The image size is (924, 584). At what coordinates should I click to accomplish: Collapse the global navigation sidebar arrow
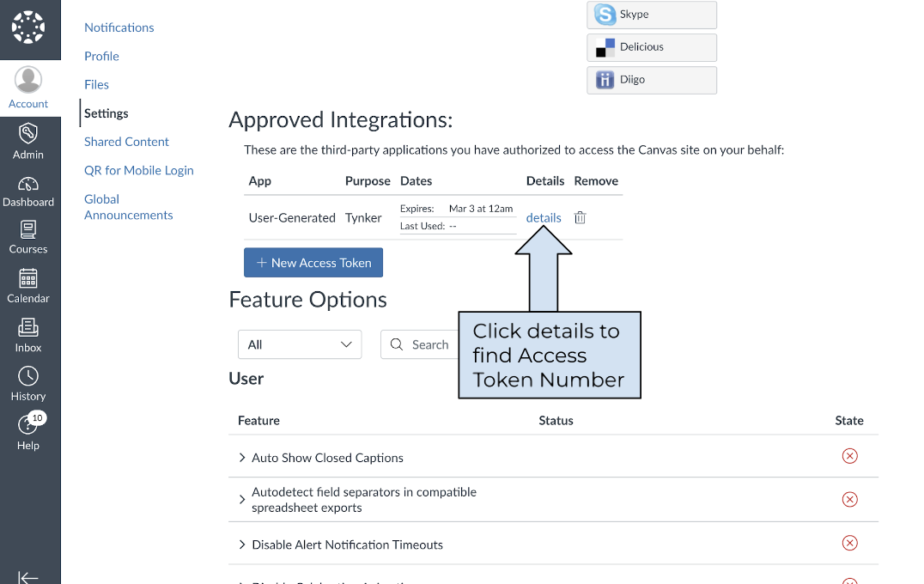pyautogui.click(x=28, y=577)
